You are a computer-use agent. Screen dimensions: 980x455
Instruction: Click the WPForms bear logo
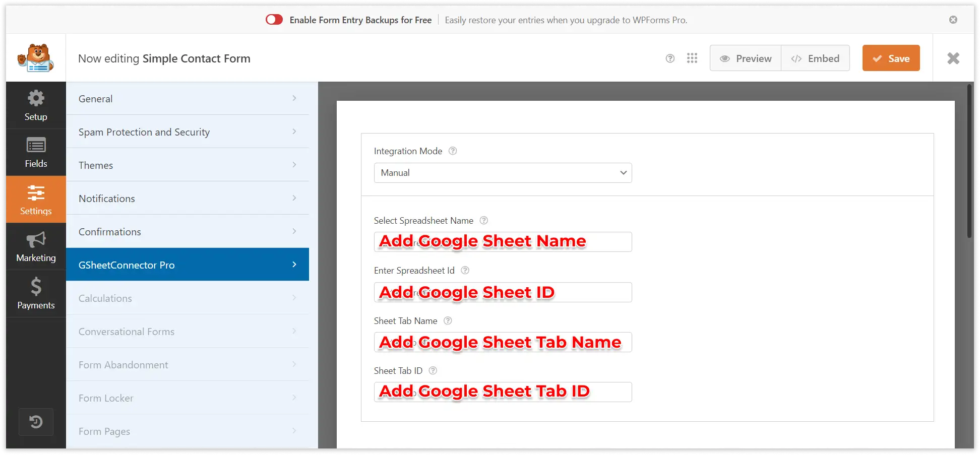point(36,57)
